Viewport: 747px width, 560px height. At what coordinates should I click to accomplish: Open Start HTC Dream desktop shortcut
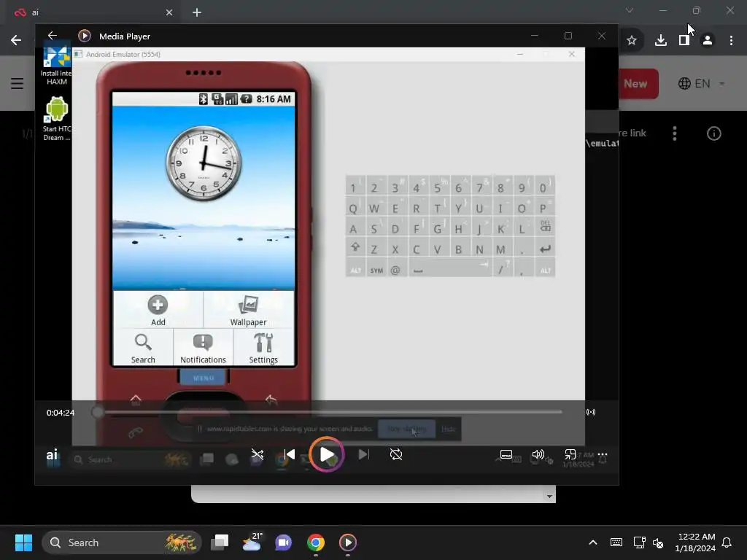[x=56, y=118]
